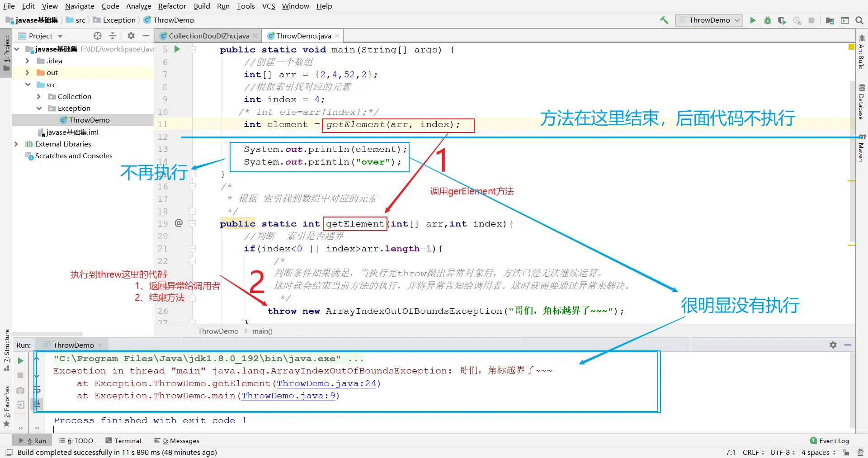Image resolution: width=868 pixels, height=458 pixels.
Task: Open the Project Structure dialog icon
Action: click(830, 20)
